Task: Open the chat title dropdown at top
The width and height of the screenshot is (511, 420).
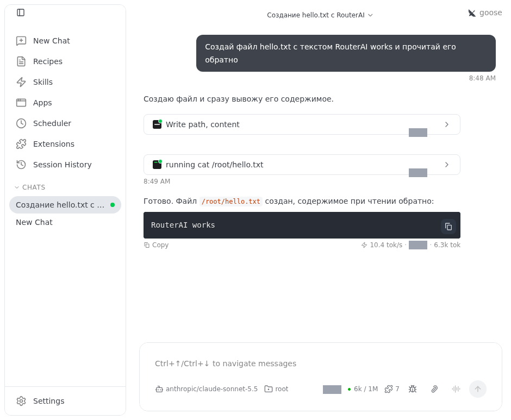Action: click(x=320, y=15)
